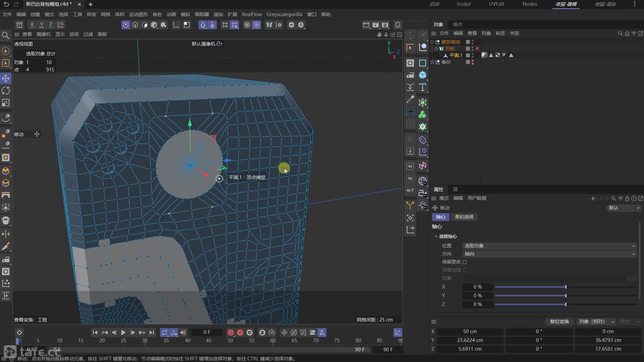Collapse the 建模轴心 section
The height and width of the screenshot is (362, 644).
(x=436, y=237)
